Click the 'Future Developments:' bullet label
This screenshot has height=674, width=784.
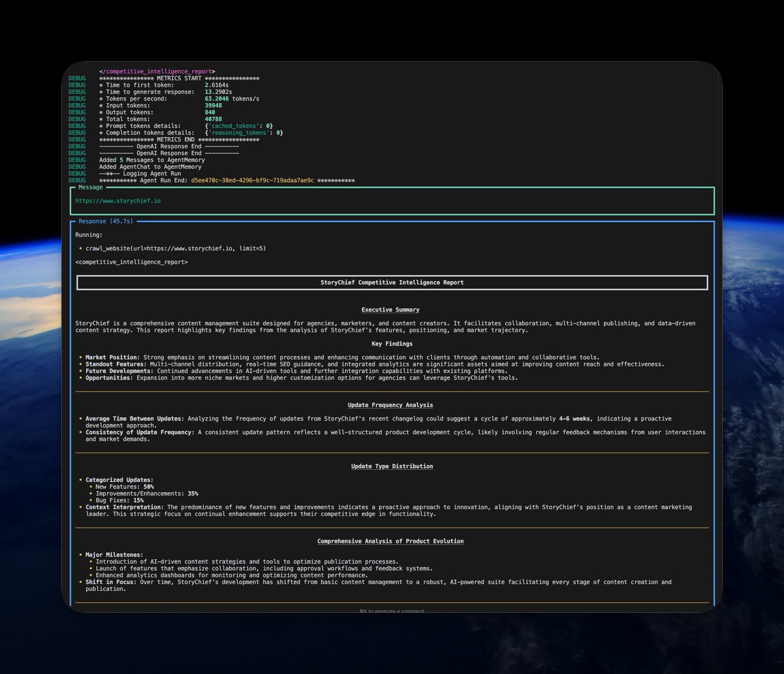click(x=120, y=372)
